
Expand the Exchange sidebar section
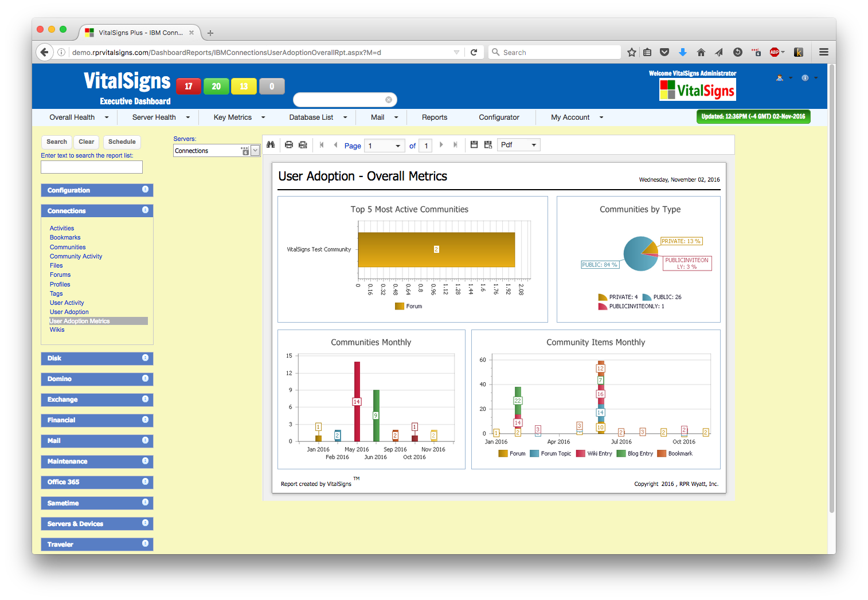(145, 399)
